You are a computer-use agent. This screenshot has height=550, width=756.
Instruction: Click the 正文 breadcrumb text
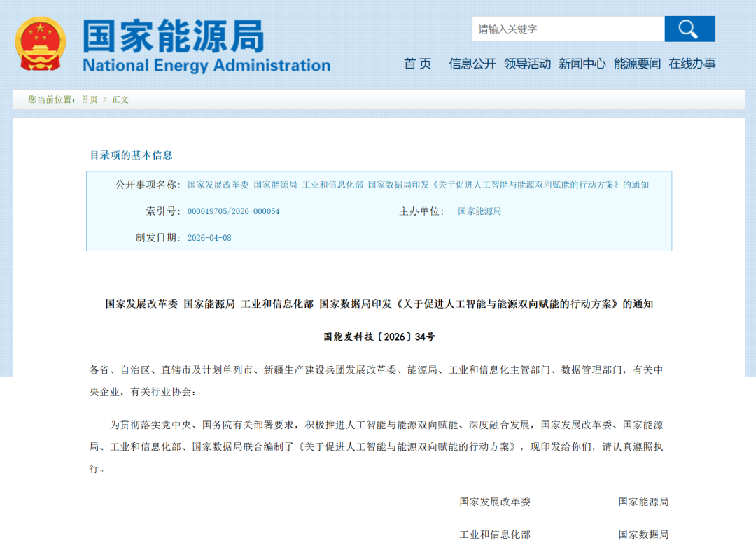click(120, 99)
